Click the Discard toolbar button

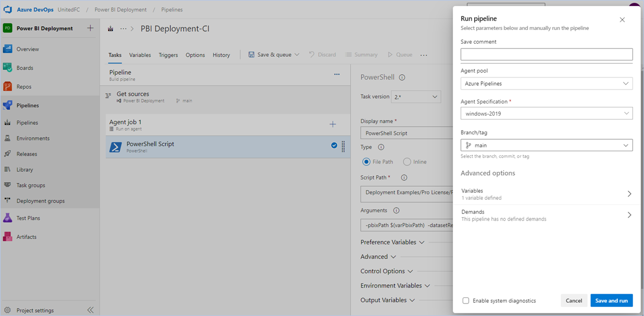click(322, 55)
